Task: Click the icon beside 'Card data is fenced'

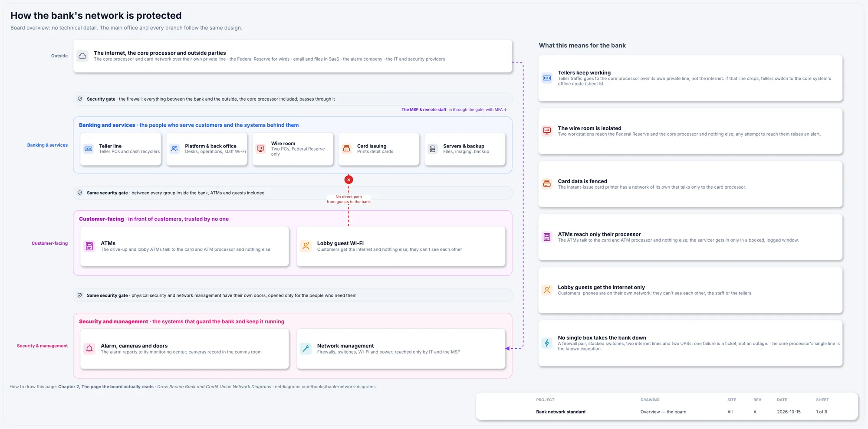Action: (x=547, y=184)
